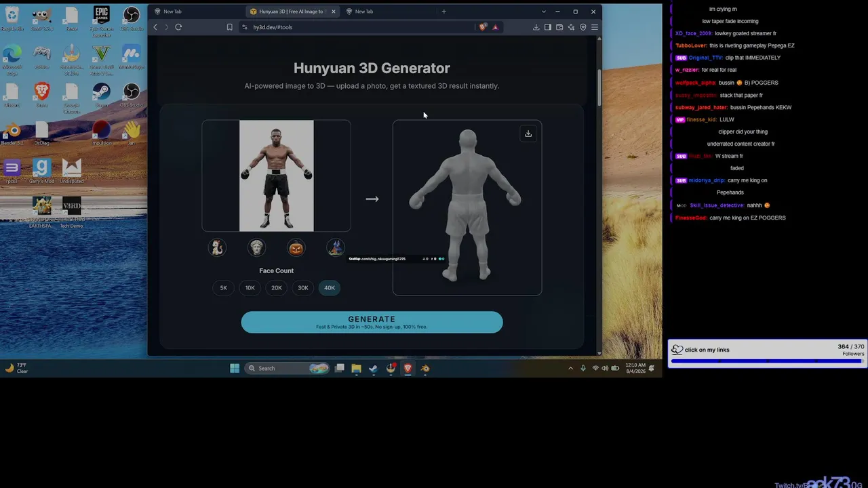Select the Undisputed desktop icon

(72, 171)
